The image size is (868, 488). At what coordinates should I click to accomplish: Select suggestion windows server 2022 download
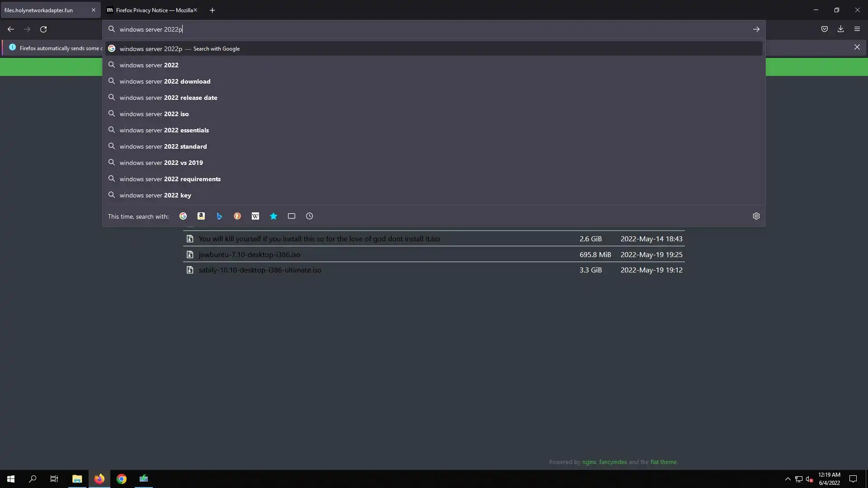[x=165, y=81]
